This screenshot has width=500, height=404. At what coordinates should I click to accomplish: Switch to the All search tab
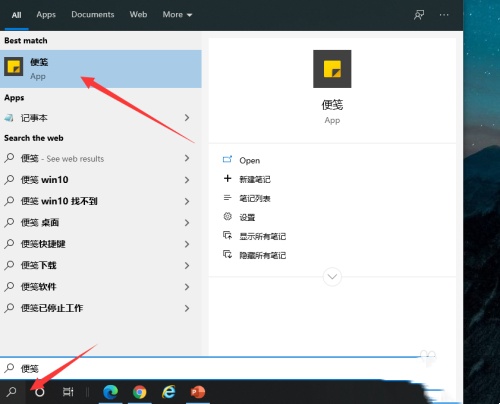(x=16, y=15)
